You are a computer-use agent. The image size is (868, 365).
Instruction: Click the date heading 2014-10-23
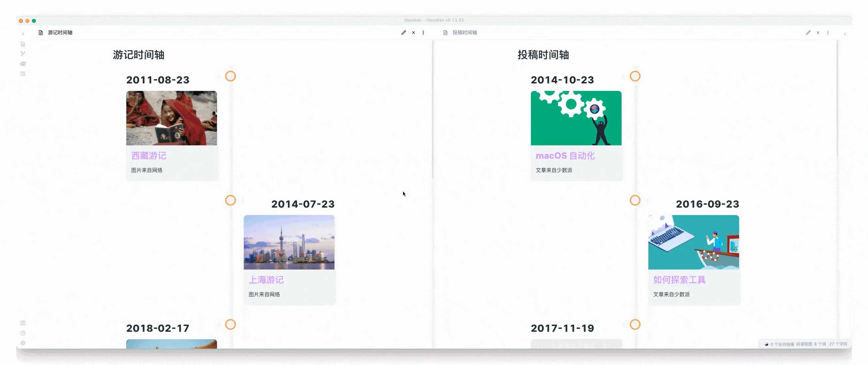pos(562,80)
